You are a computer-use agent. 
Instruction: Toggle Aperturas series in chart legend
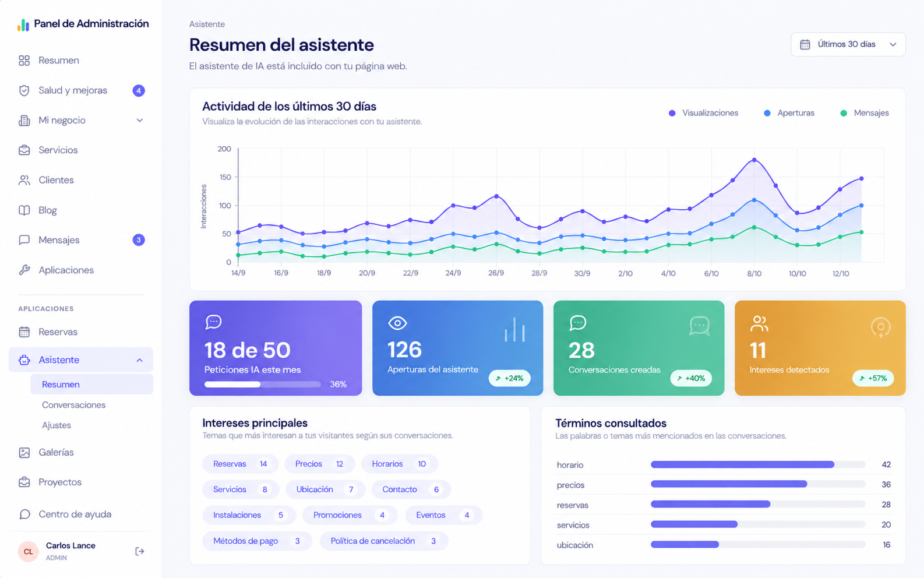(789, 113)
